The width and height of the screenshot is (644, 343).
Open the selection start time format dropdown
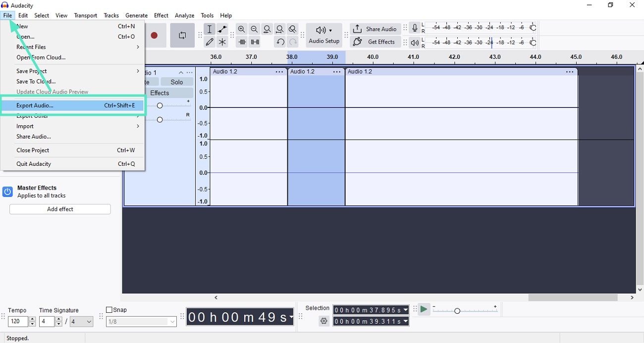coord(406,310)
